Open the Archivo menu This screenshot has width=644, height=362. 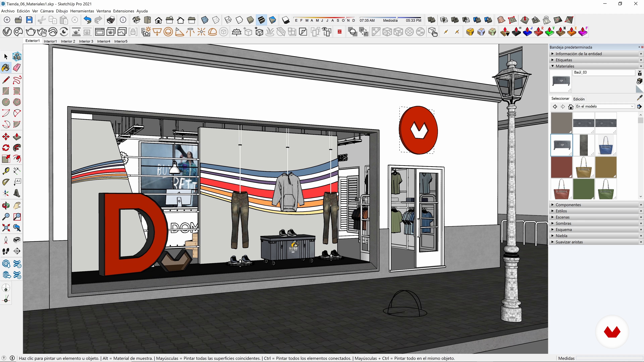tap(8, 11)
